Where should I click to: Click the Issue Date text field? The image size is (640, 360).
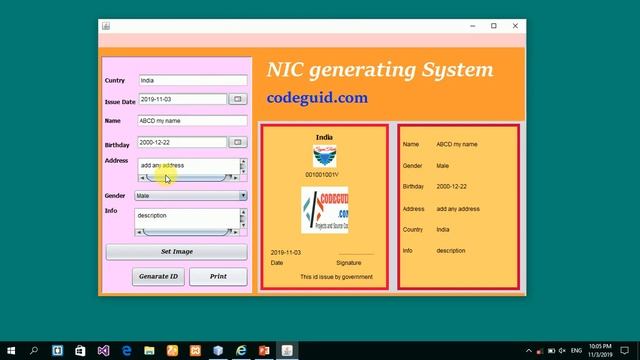coord(182,99)
